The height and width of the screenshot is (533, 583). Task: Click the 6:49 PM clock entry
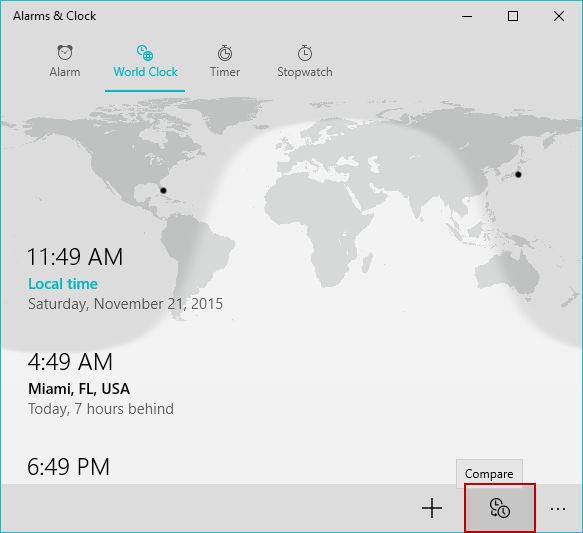(68, 467)
